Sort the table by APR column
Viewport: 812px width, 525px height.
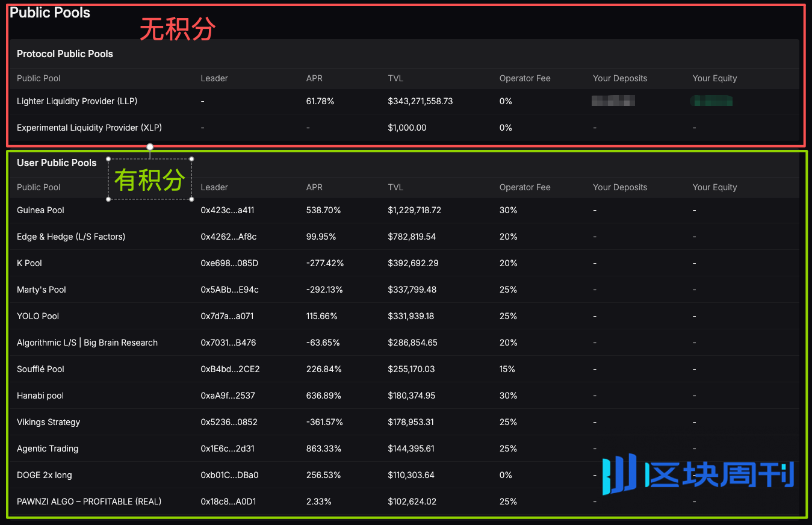click(314, 187)
